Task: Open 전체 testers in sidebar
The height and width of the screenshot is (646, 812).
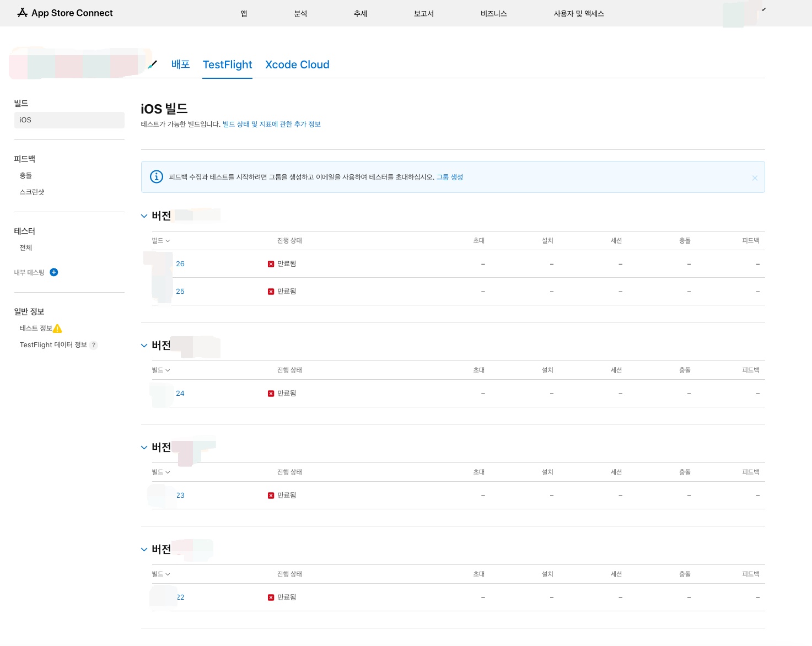Action: coord(26,247)
